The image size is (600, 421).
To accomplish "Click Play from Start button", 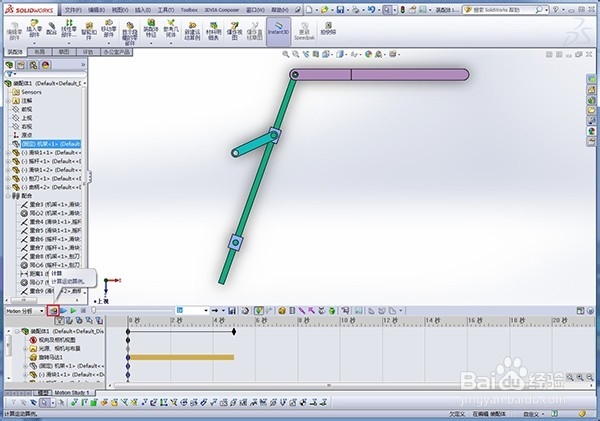I will (x=64, y=310).
